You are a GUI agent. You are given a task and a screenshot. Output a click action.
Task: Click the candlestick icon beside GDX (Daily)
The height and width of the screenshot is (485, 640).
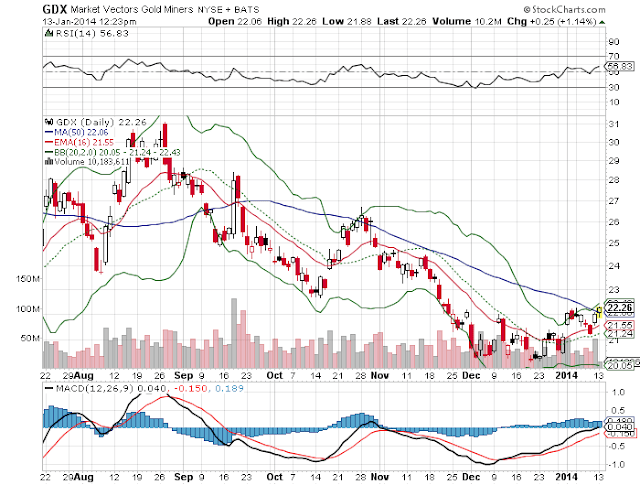coord(49,122)
